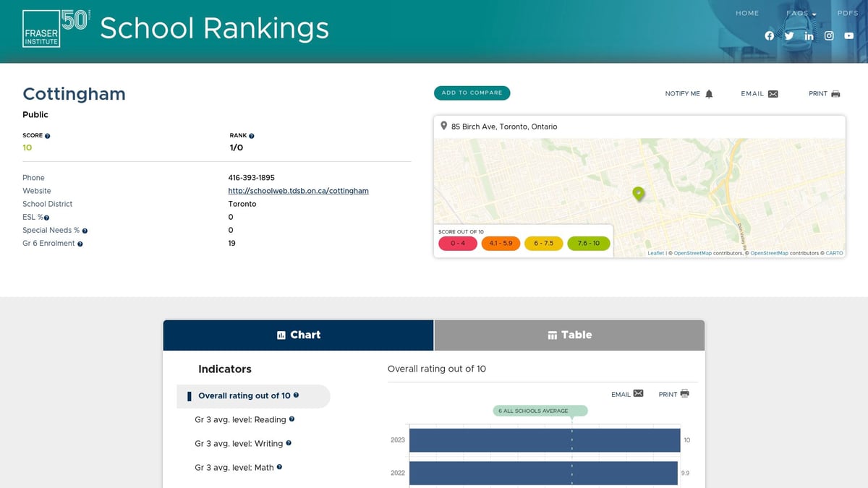Screen dimensions: 868x488
Task: Expand the Score help tooltip
Action: pos(46,135)
